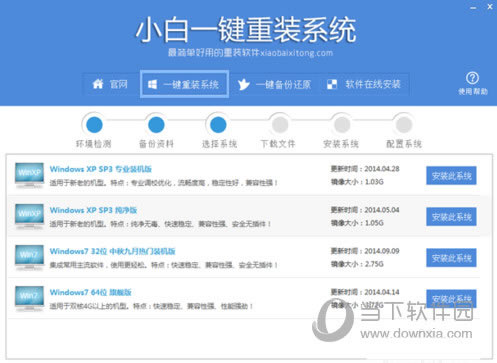
Task: Click image size 1.03G
Action: coord(374,182)
